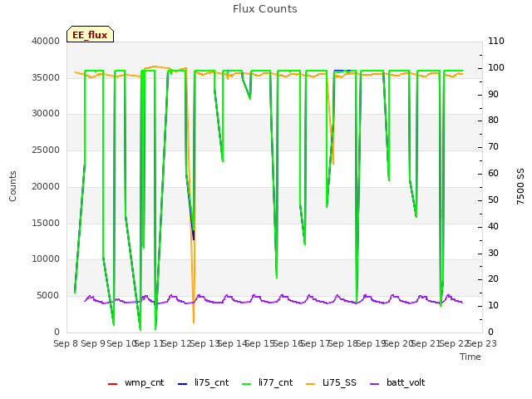
Task: Click the purple batt_volt legend swatch
Action: (x=374, y=384)
